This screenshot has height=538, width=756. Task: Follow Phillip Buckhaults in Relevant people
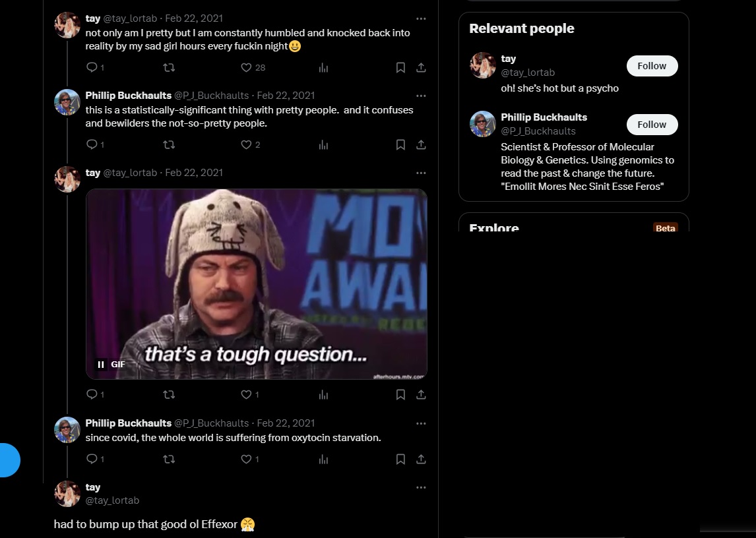click(652, 125)
